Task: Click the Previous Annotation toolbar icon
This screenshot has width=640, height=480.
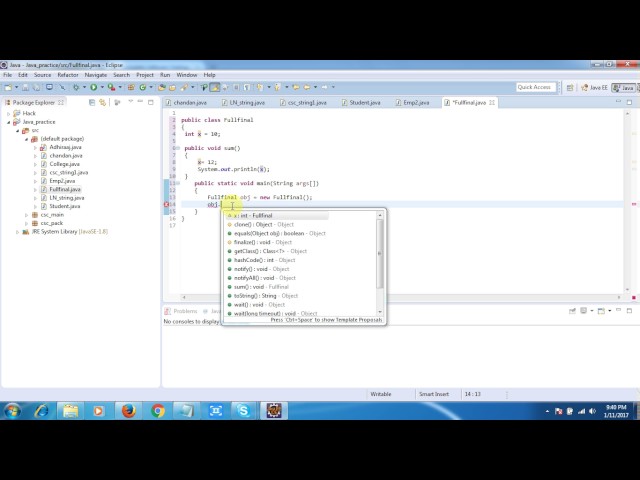Action: 278,87
